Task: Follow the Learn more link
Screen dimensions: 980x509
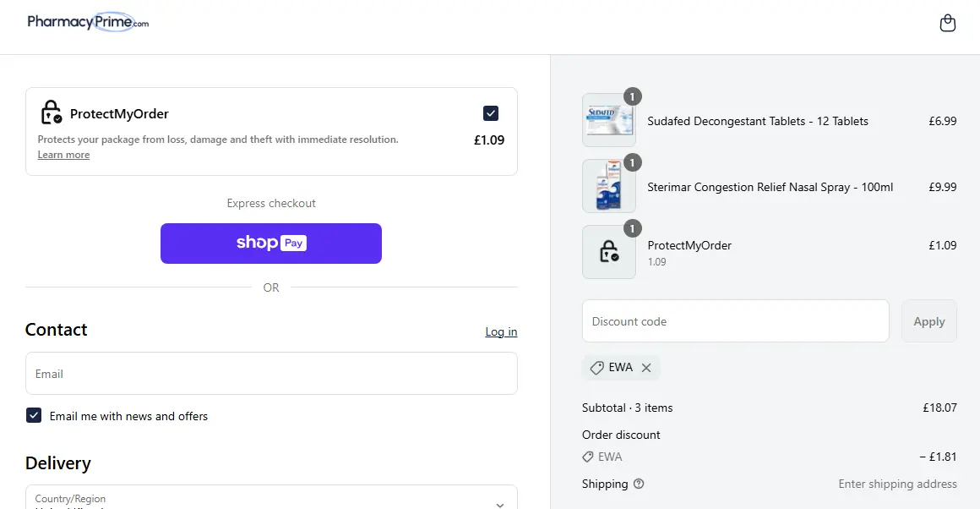Action: pyautogui.click(x=63, y=155)
